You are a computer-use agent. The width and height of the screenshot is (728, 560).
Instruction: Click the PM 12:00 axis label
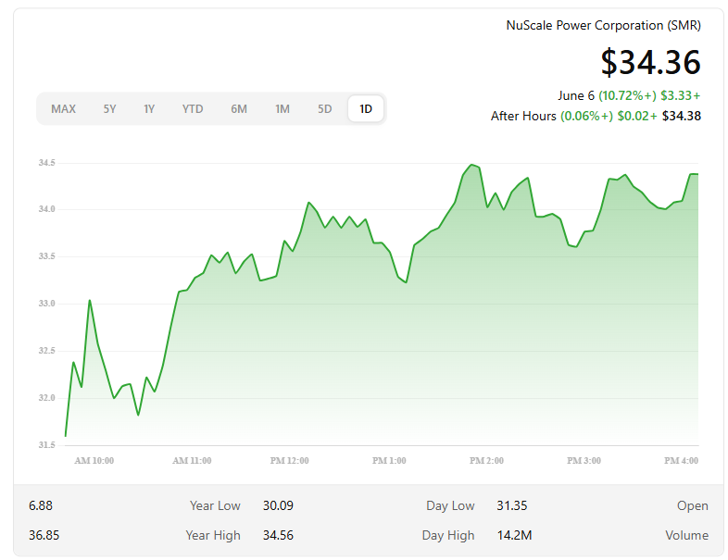[289, 461]
